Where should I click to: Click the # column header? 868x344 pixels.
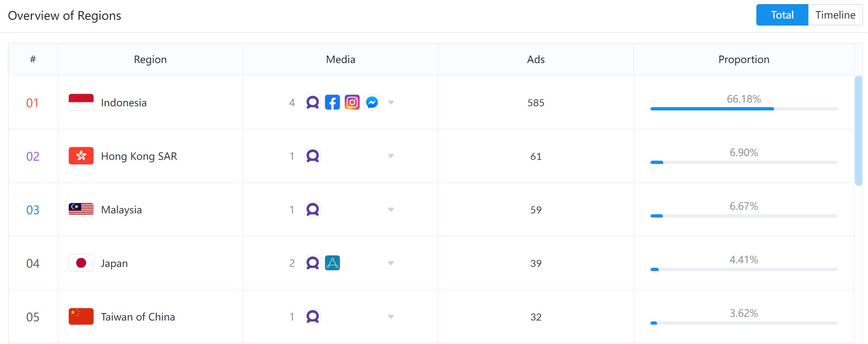pos(33,59)
